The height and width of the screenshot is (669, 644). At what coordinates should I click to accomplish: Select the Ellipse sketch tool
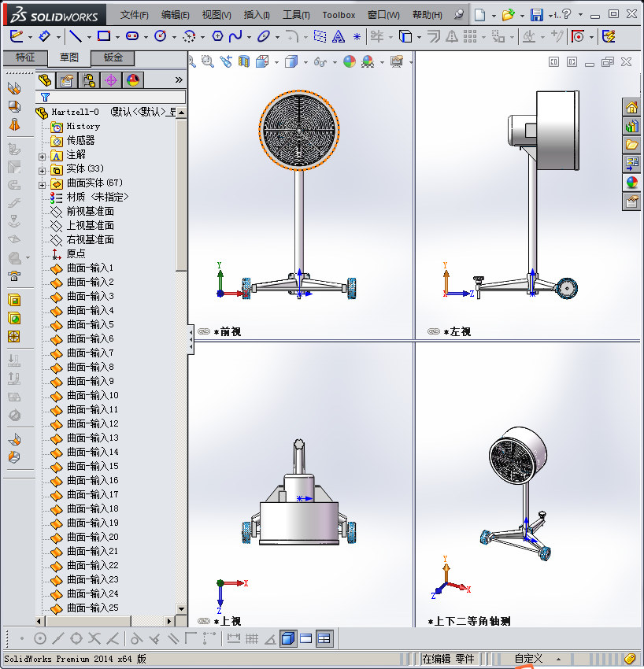pos(264,37)
